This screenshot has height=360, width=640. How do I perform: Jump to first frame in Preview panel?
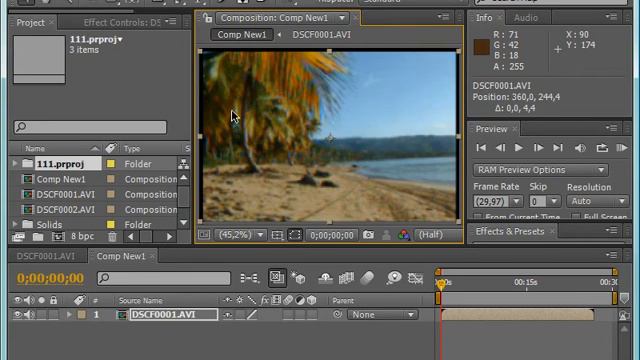click(481, 148)
